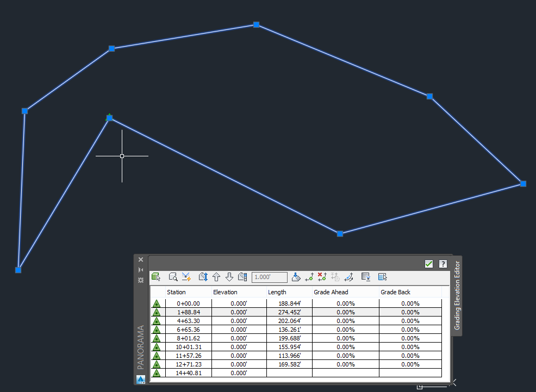
Task: Click elevation cell for station 8+01.62
Action: coord(239,338)
